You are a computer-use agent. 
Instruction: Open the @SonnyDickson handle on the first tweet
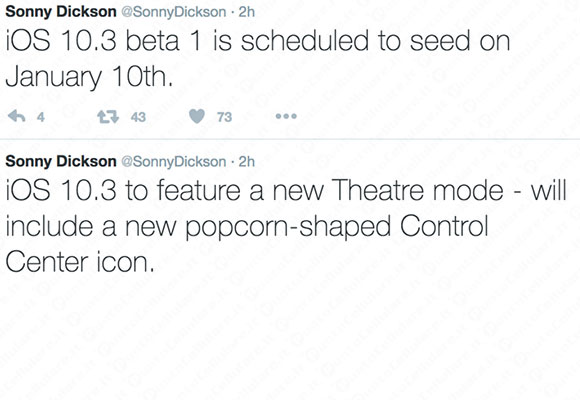[174, 12]
